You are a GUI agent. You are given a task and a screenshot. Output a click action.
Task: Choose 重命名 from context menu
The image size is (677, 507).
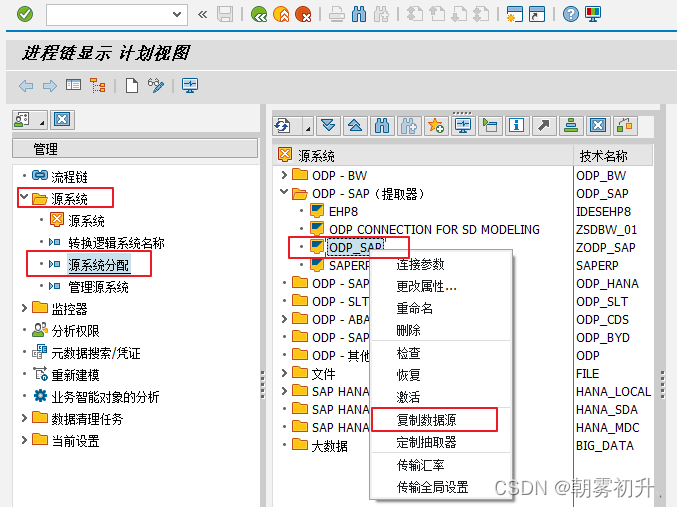click(x=414, y=308)
